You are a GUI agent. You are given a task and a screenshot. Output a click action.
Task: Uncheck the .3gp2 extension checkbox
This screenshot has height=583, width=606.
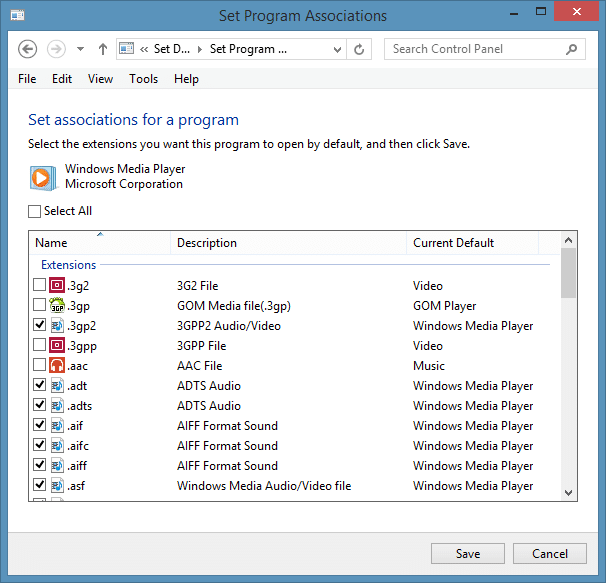click(39, 325)
